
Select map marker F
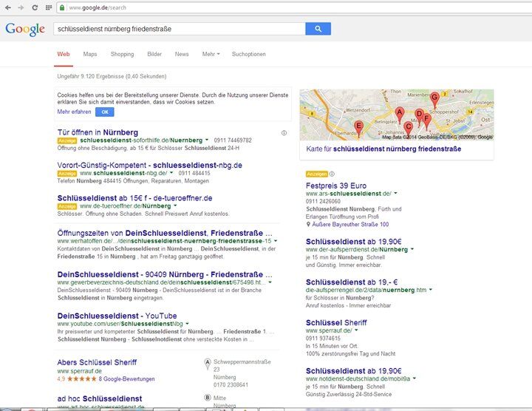[x=427, y=120]
